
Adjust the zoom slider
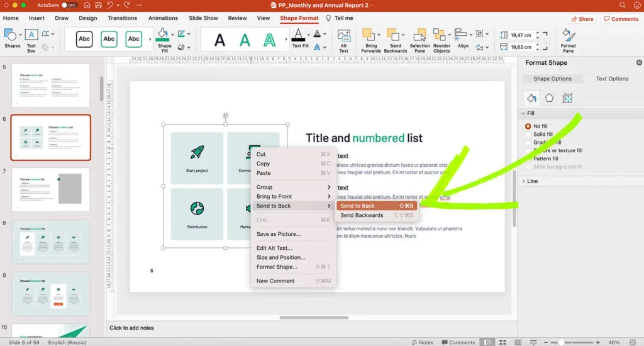click(x=561, y=342)
